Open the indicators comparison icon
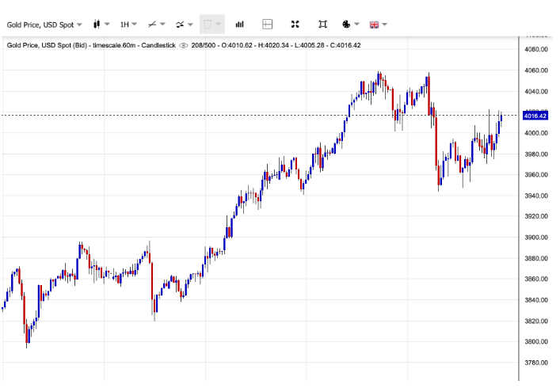 click(181, 25)
